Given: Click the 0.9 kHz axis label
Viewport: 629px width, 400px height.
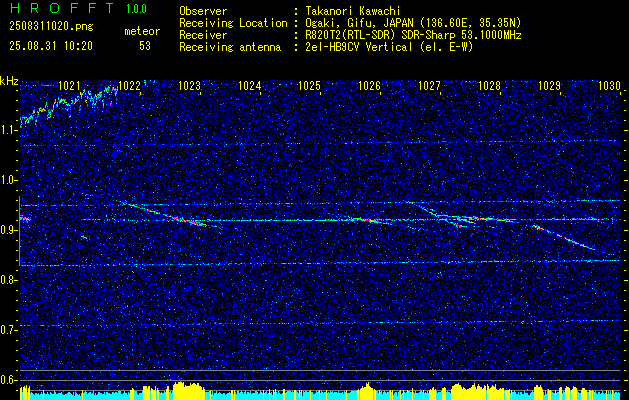Looking at the screenshot, I should [x=8, y=230].
